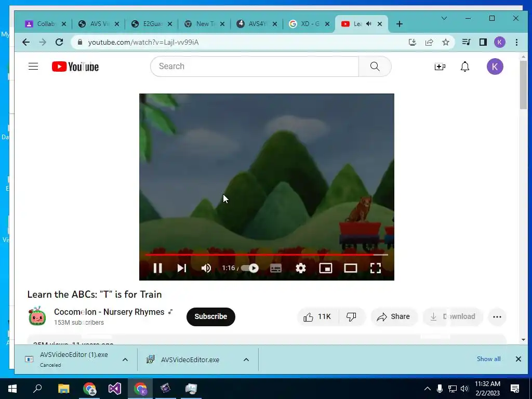The height and width of the screenshot is (399, 532).
Task: Switch to miniplayer mode
Action: [325, 268]
